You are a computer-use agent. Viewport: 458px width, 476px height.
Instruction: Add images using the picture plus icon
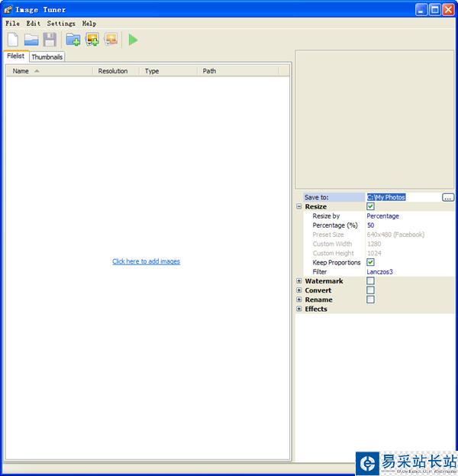(92, 40)
